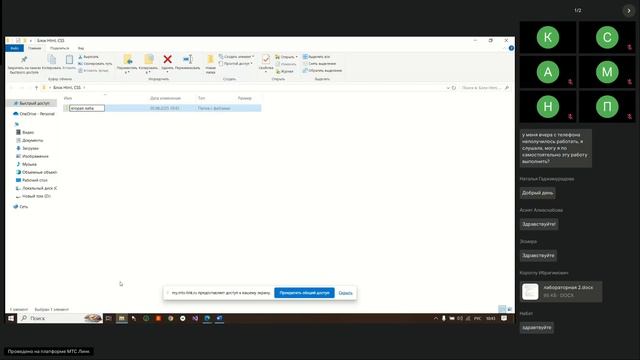Open Videos (Видео) in navigation pane
Image resolution: width=640 pixels, height=360 pixels.
pos(25,132)
